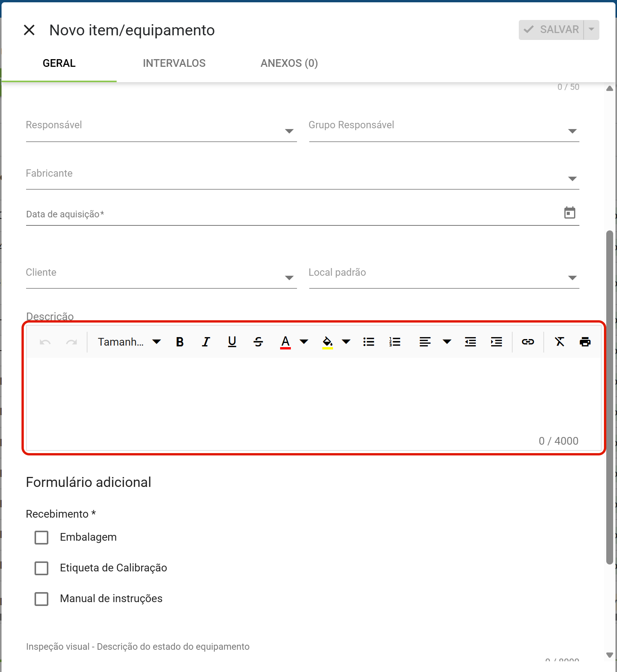Apply the yellow highlight fill color
The height and width of the screenshot is (672, 617).
point(327,342)
